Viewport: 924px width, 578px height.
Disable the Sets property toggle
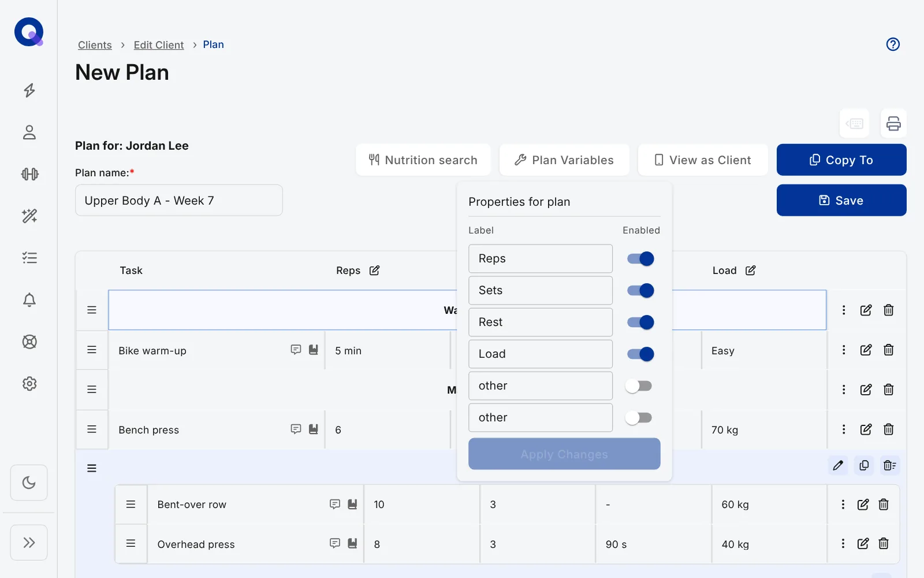click(x=640, y=290)
